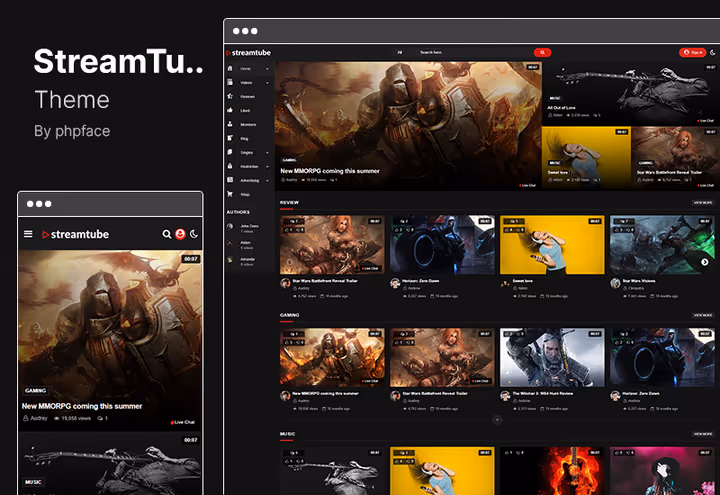
Task: Open the red account icon in mobile preview
Action: (x=180, y=234)
